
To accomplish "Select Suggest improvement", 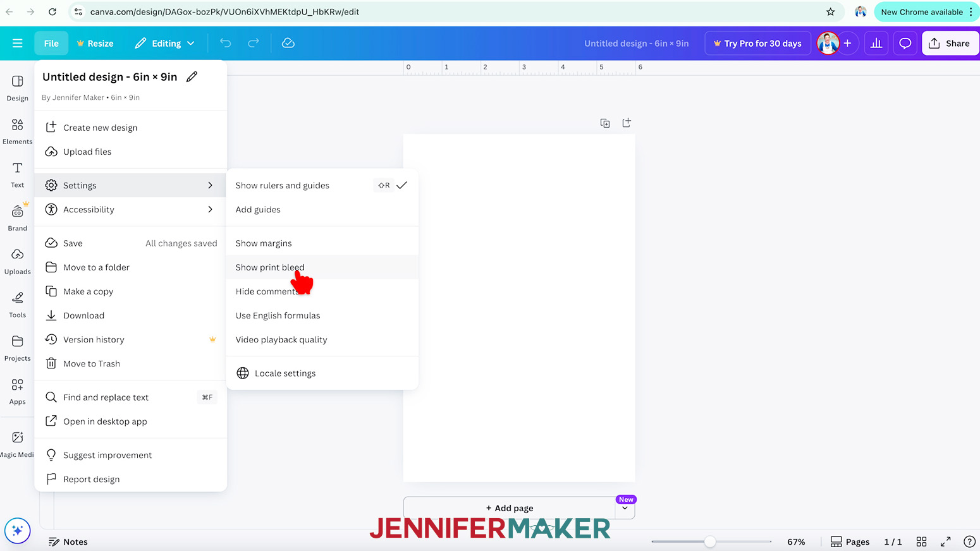I will click(x=130, y=455).
